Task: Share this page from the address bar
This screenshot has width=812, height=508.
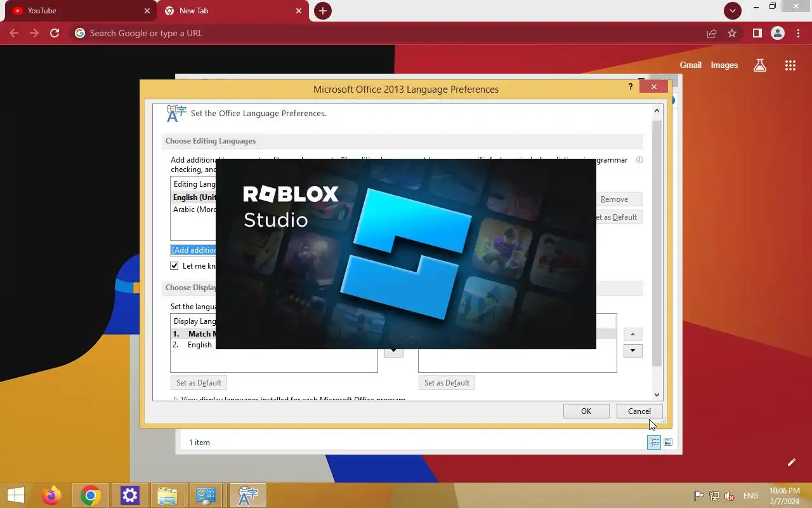Action: (x=712, y=33)
